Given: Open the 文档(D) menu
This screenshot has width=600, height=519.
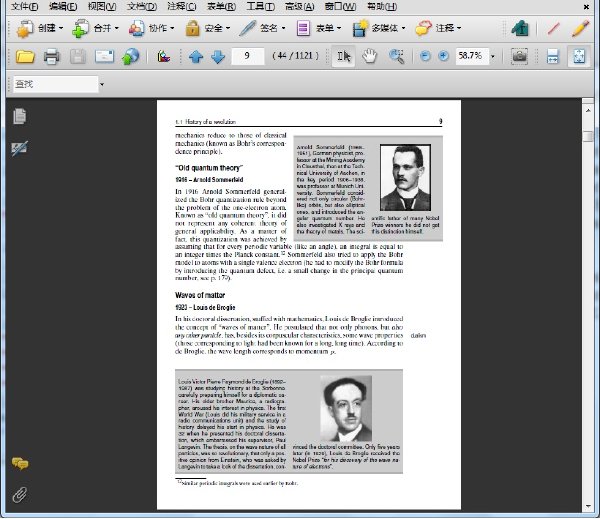Looking at the screenshot, I should (x=142, y=7).
